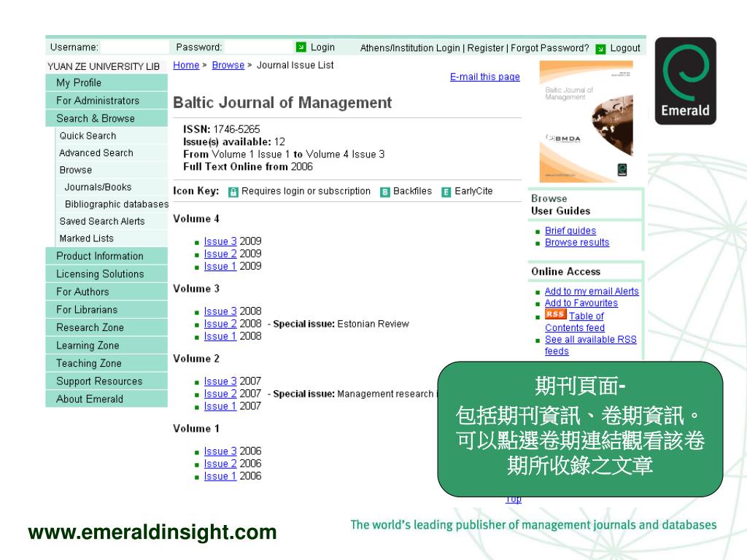Click the green Login arrow icon
The width and height of the screenshot is (747, 560).
click(301, 47)
